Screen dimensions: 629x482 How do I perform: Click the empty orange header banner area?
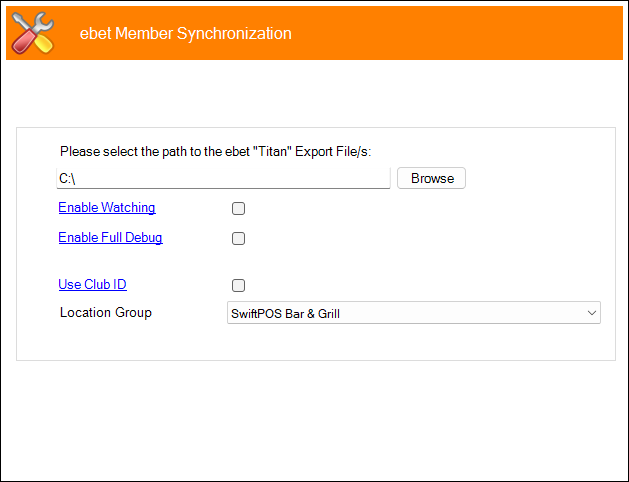click(x=457, y=33)
